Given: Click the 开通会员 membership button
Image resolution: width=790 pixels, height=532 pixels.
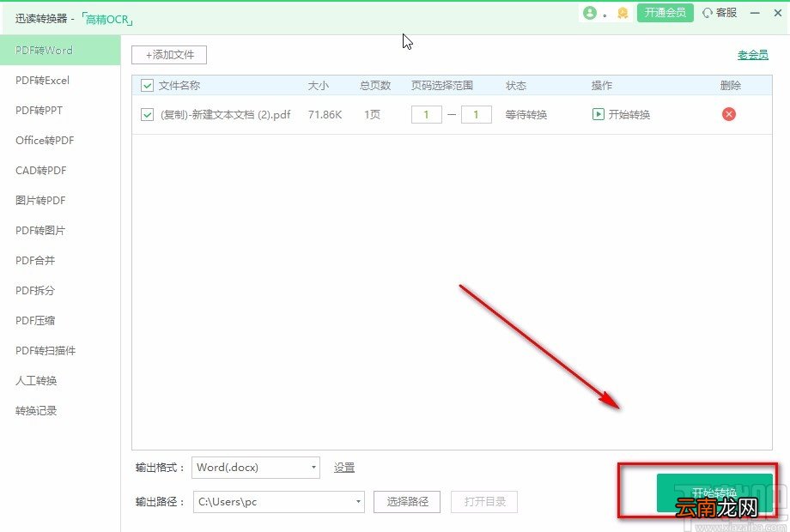Looking at the screenshot, I should [x=665, y=13].
